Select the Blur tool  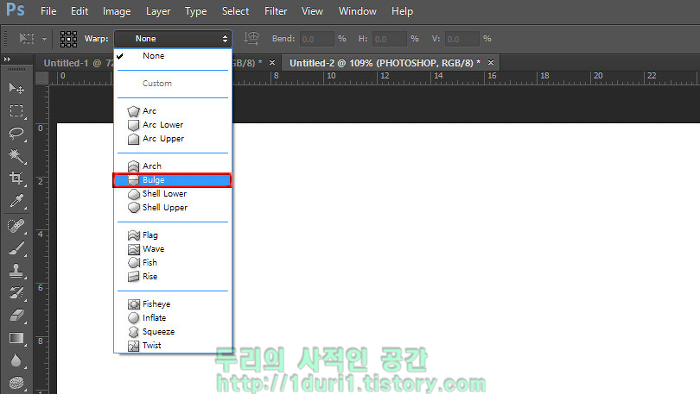pos(16,361)
